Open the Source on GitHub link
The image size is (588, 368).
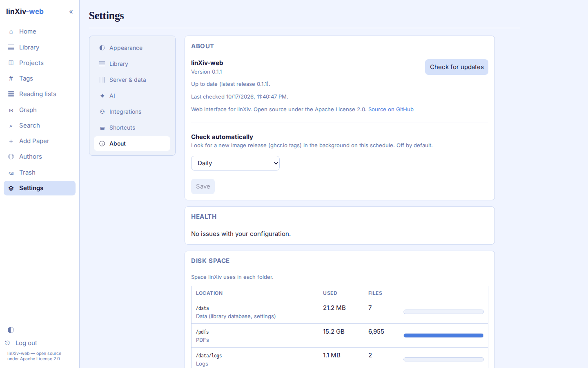tap(391, 110)
